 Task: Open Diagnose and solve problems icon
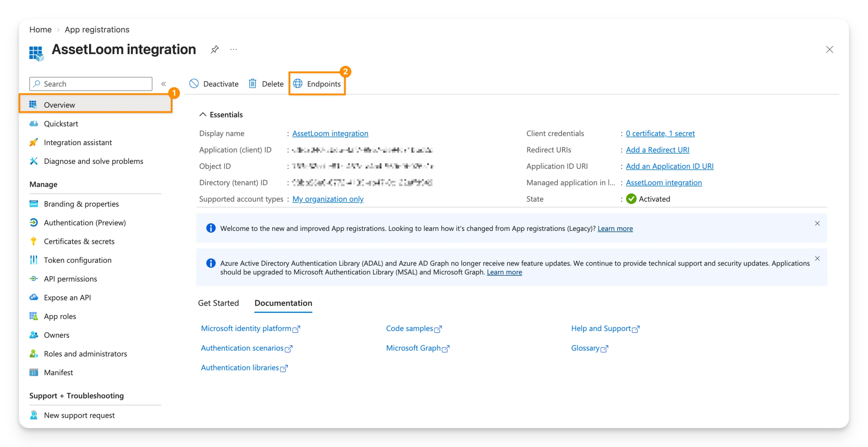[34, 161]
